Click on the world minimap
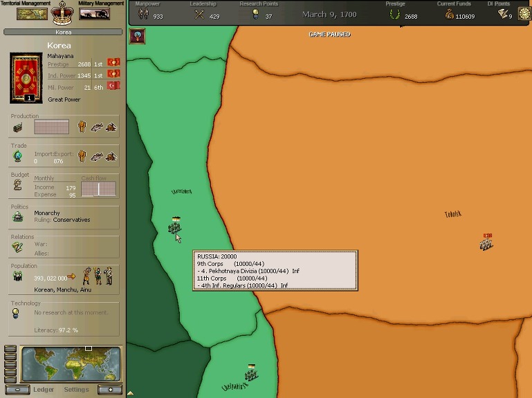532x398 pixels. point(71,364)
